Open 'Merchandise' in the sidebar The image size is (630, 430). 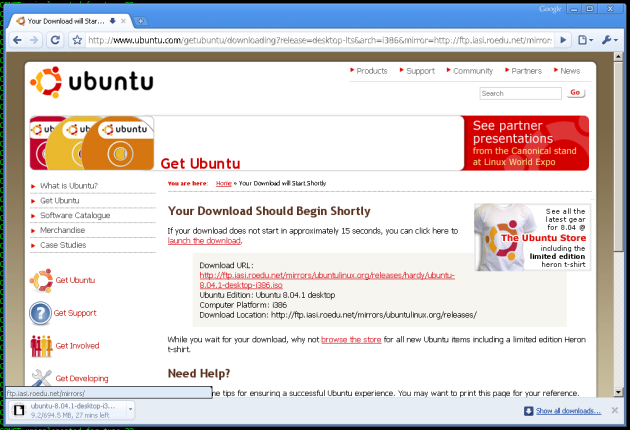coord(63,230)
